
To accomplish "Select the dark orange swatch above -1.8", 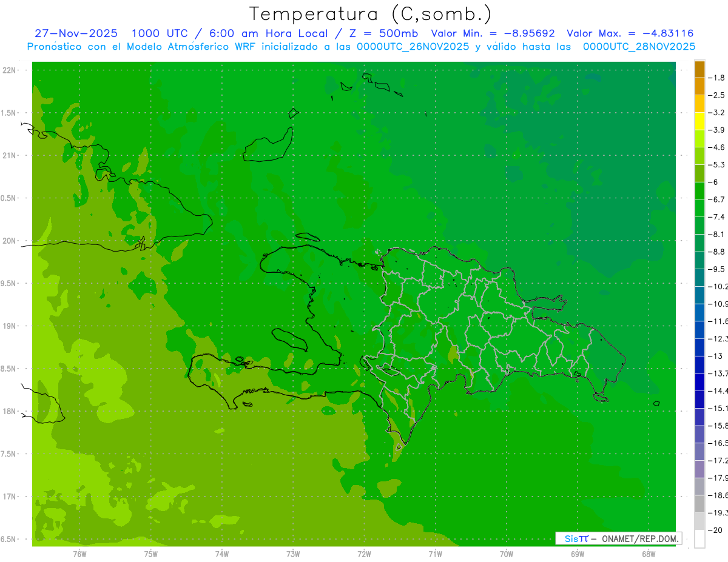I will coord(699,70).
